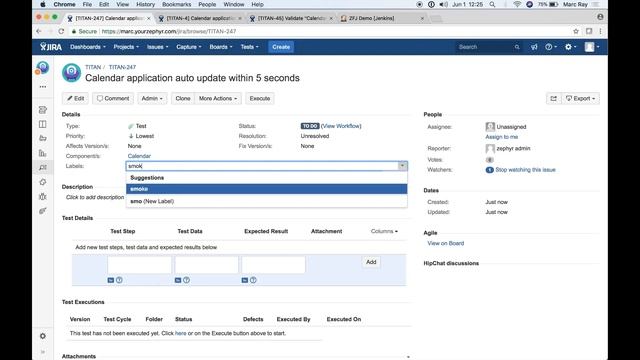Image resolution: width=640 pixels, height=360 pixels.
Task: Click the Test Step input box
Action: (x=140, y=264)
